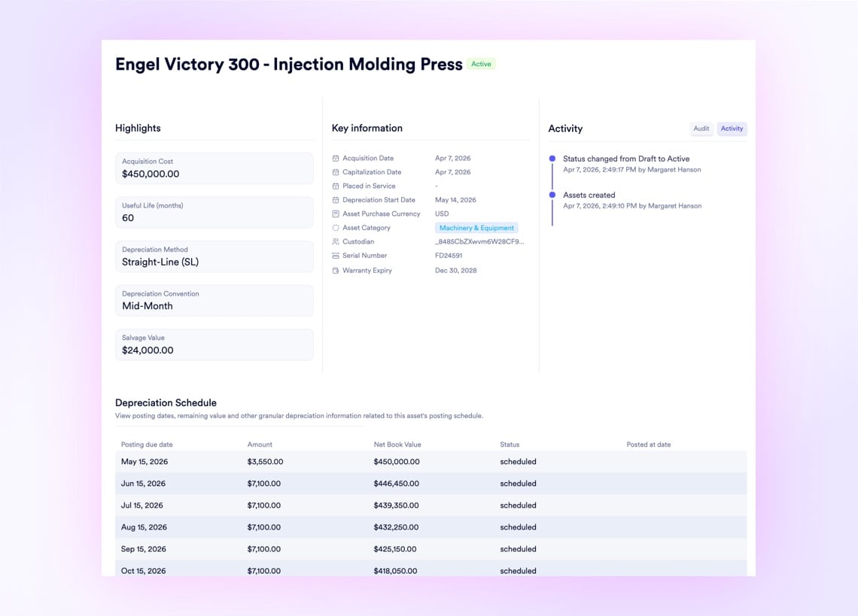Click the Useful Life (months) field
Viewport: 858px width, 616px height.
(x=214, y=212)
